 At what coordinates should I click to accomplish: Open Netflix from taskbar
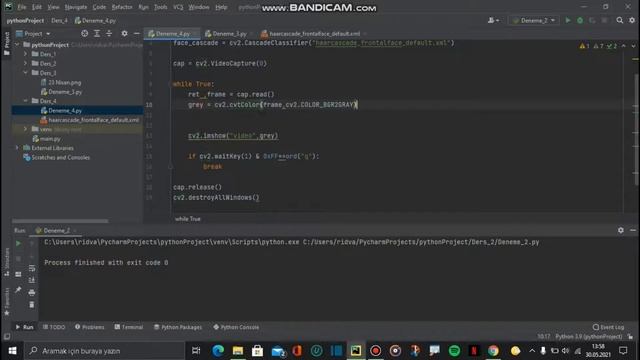[x=474, y=351]
